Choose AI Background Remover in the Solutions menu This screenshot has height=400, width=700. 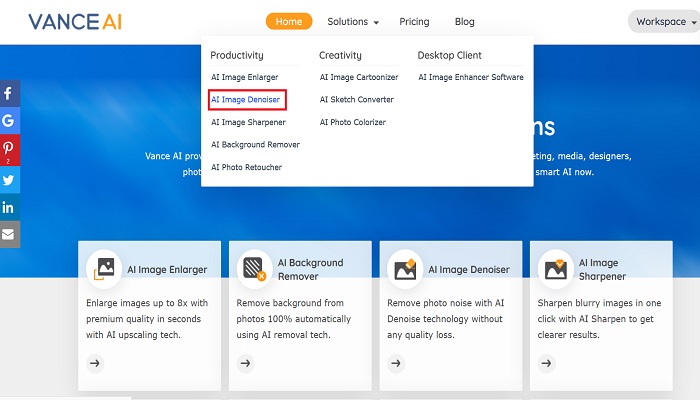255,145
